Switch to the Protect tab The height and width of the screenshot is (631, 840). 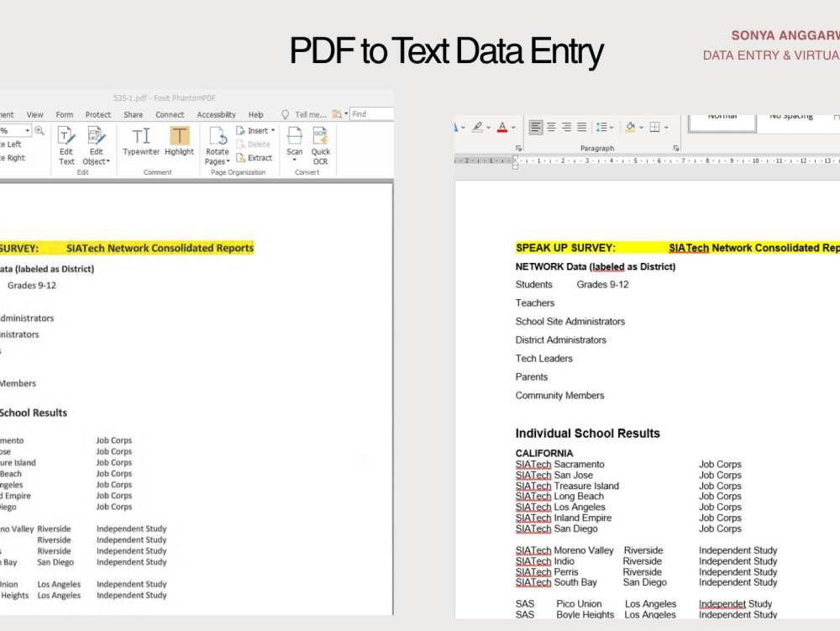coord(98,114)
